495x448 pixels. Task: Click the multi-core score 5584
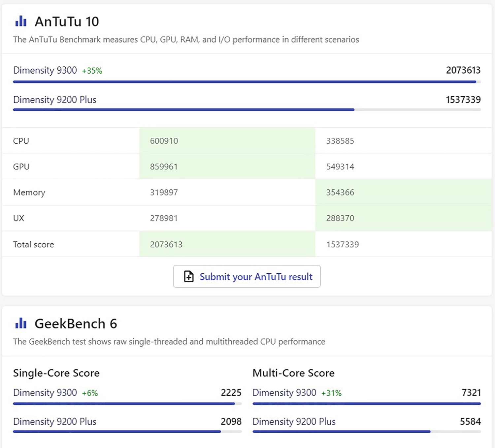[x=470, y=422]
